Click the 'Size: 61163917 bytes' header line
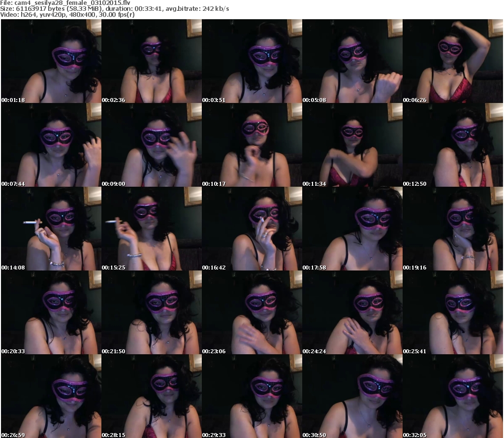 (x=114, y=9)
